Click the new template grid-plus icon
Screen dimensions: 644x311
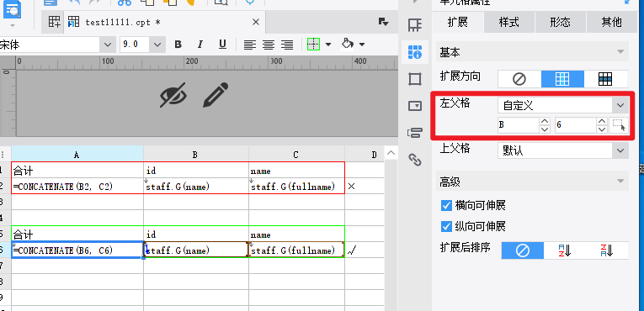tap(55, 22)
